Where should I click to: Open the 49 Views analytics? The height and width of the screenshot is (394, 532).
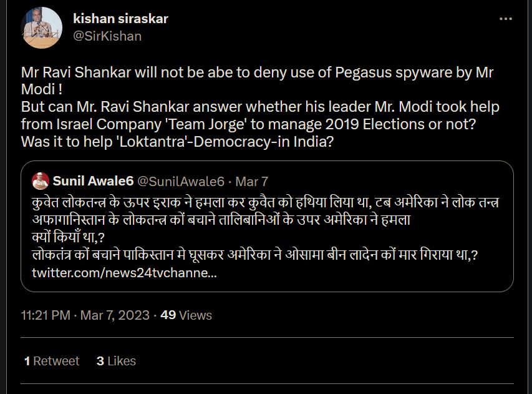click(x=186, y=315)
